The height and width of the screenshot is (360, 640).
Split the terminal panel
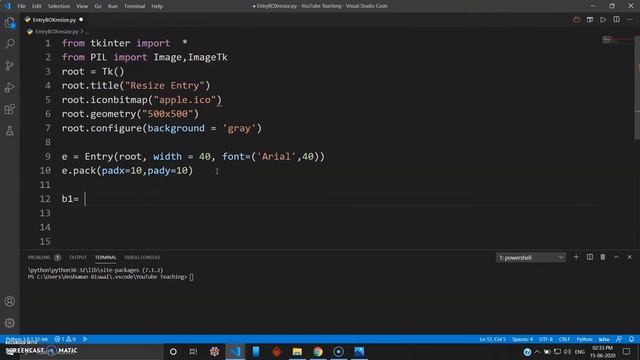pos(590,257)
